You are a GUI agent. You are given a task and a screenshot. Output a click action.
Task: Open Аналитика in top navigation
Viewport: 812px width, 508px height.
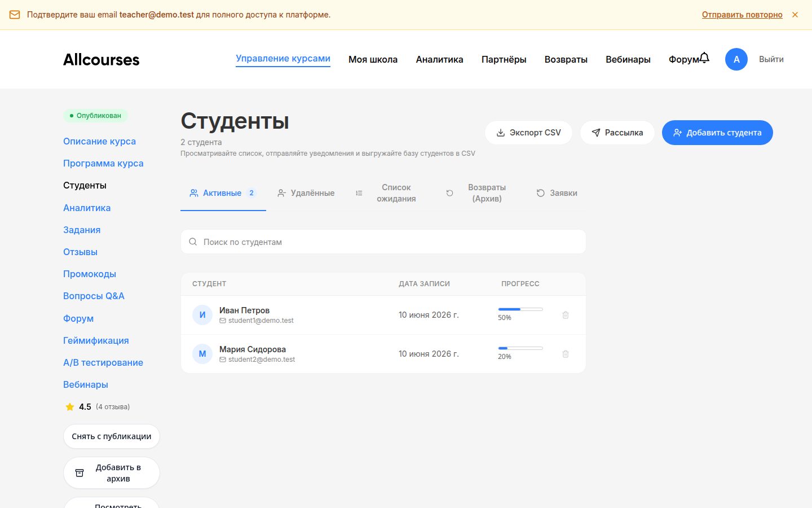point(439,59)
